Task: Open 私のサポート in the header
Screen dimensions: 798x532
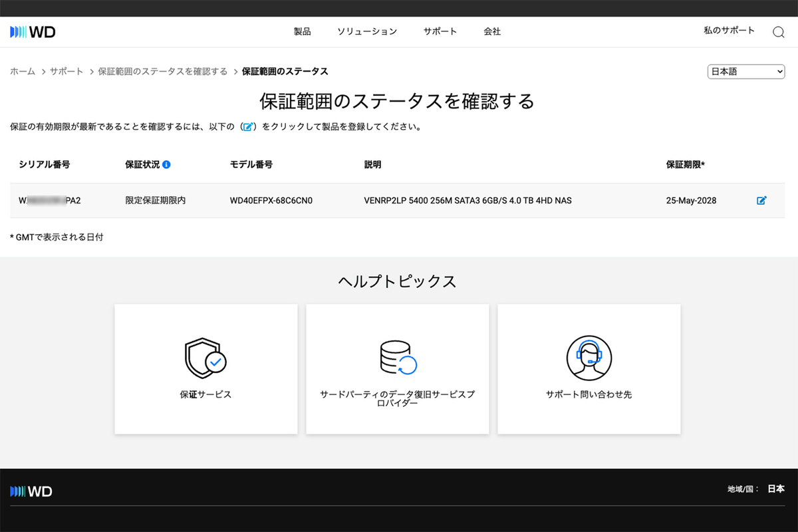Action: click(730, 30)
